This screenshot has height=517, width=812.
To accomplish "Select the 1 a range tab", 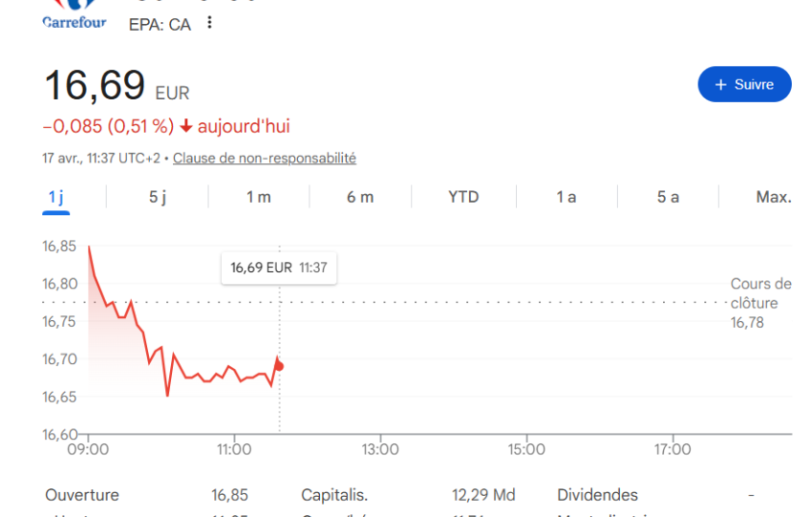I will (566, 197).
